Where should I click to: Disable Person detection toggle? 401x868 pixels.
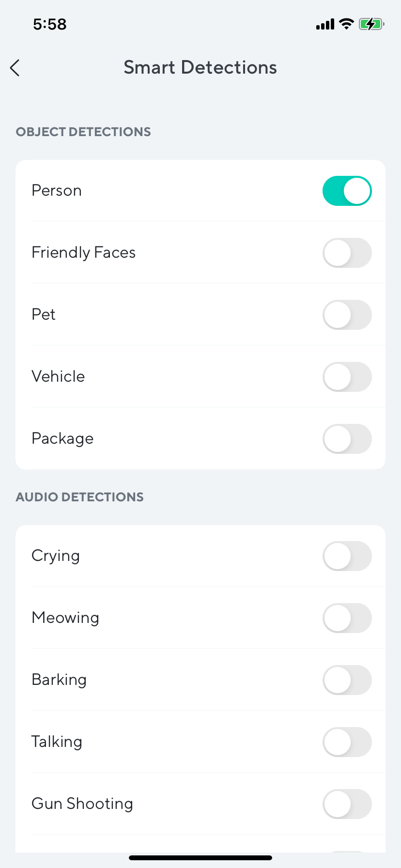click(x=347, y=191)
